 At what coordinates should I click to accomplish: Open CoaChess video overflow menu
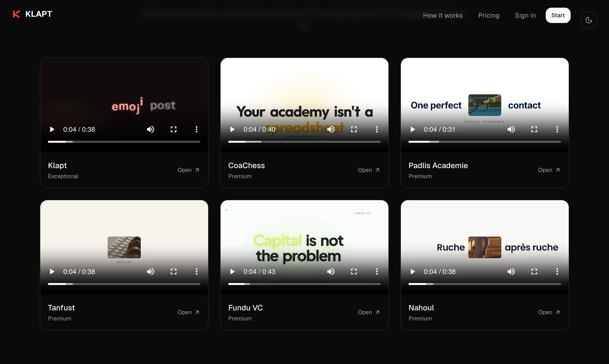(x=377, y=129)
